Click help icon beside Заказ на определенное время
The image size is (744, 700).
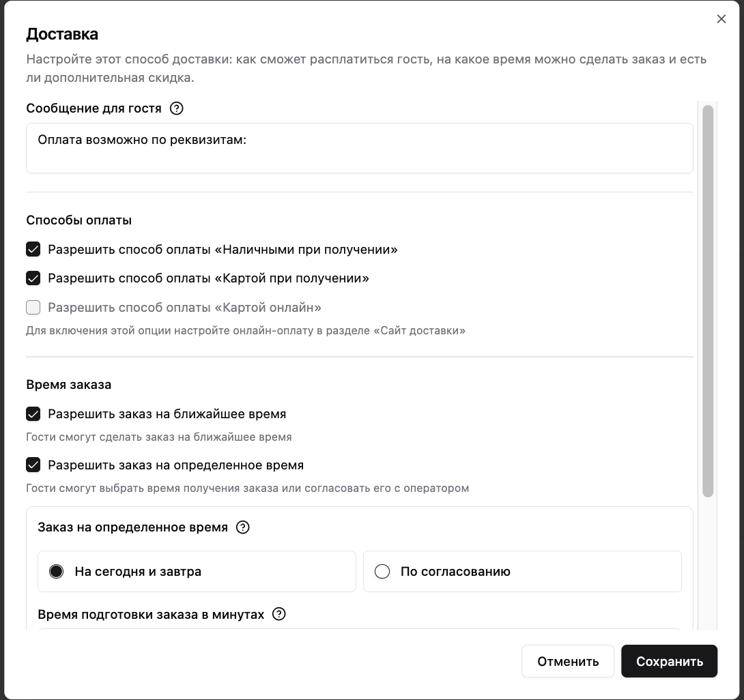(x=242, y=527)
